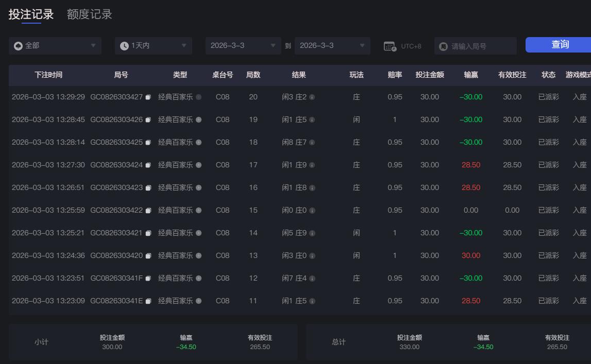Open the end date picker after 到
Viewport: 591px width, 364px height.
tap(332, 45)
